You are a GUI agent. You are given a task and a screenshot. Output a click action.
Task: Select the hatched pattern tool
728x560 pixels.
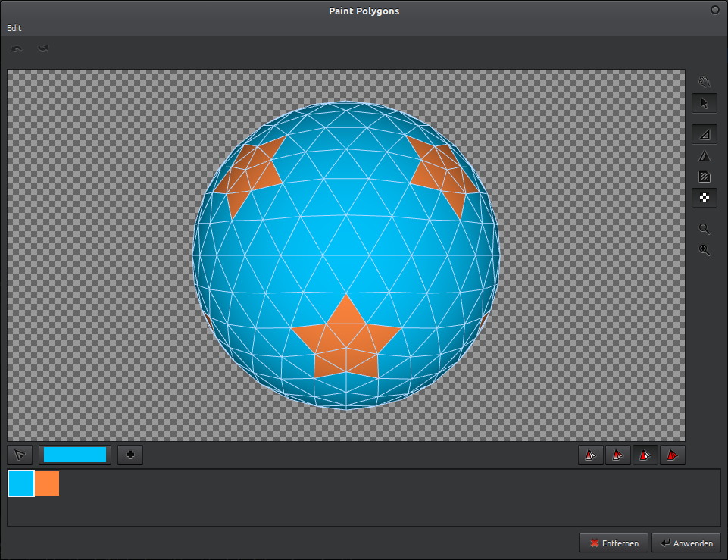(x=704, y=176)
